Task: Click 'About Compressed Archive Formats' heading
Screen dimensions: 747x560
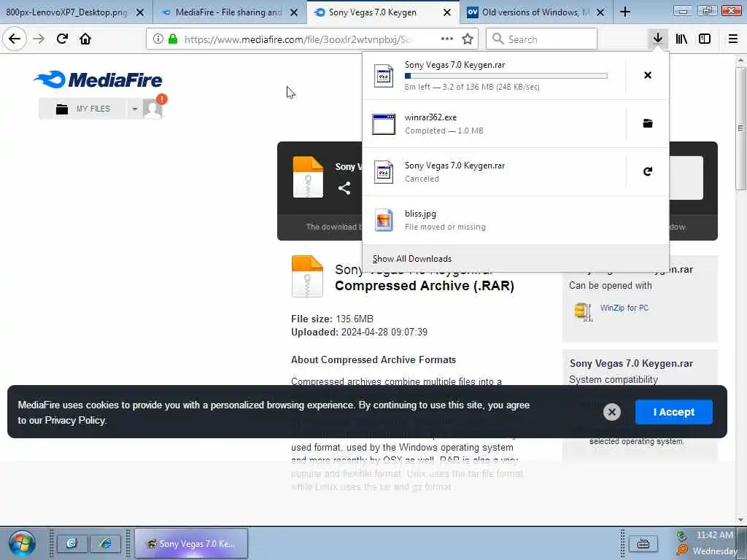Action: (x=373, y=360)
